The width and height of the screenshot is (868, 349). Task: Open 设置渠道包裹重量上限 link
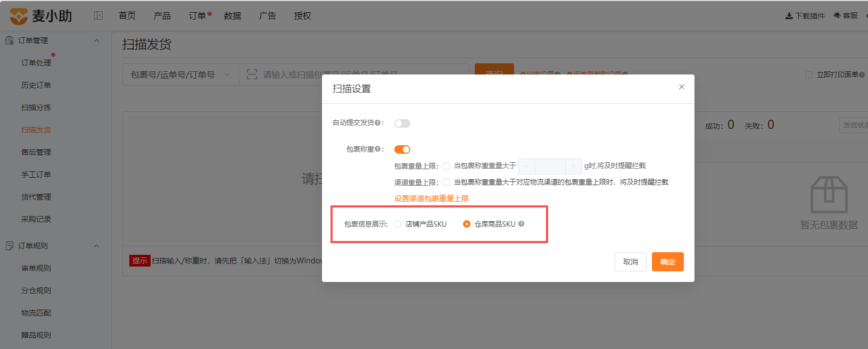click(432, 198)
